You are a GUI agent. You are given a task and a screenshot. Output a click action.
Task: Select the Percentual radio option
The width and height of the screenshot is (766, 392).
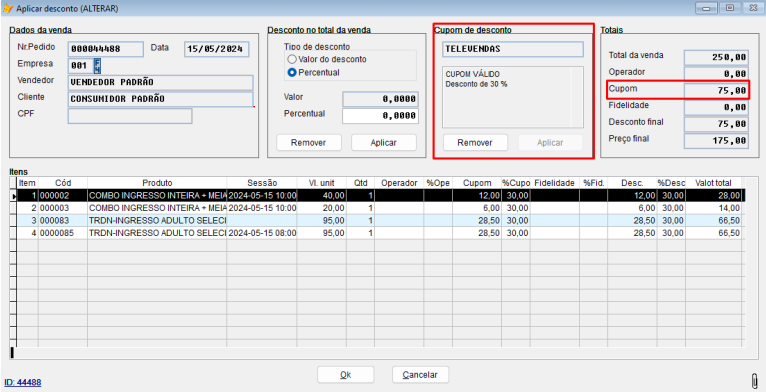pos(314,72)
